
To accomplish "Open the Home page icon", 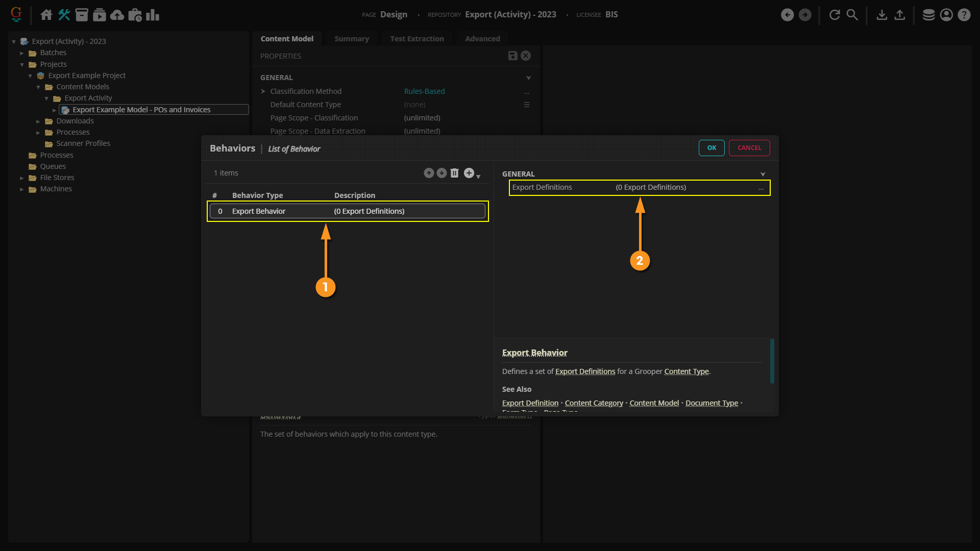I will pyautogui.click(x=46, y=15).
